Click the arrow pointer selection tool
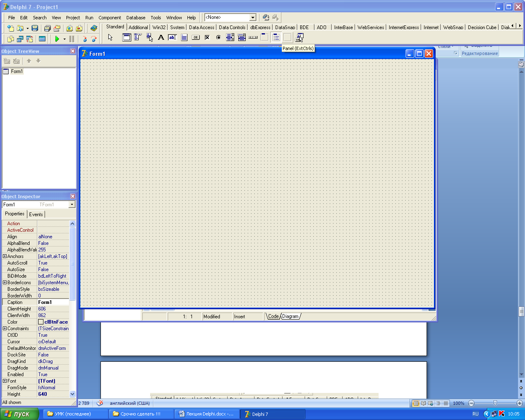The width and height of the screenshot is (525, 420). [x=110, y=37]
